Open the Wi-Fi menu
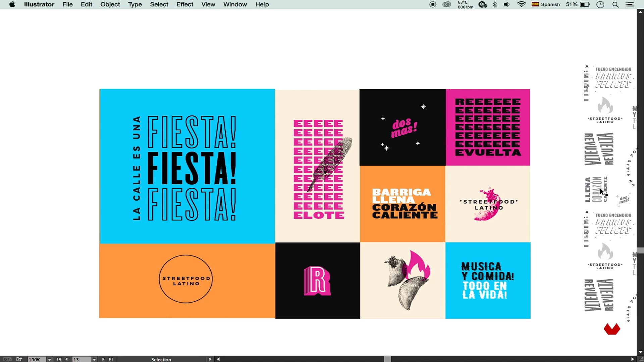The height and width of the screenshot is (362, 644). (x=522, y=4)
